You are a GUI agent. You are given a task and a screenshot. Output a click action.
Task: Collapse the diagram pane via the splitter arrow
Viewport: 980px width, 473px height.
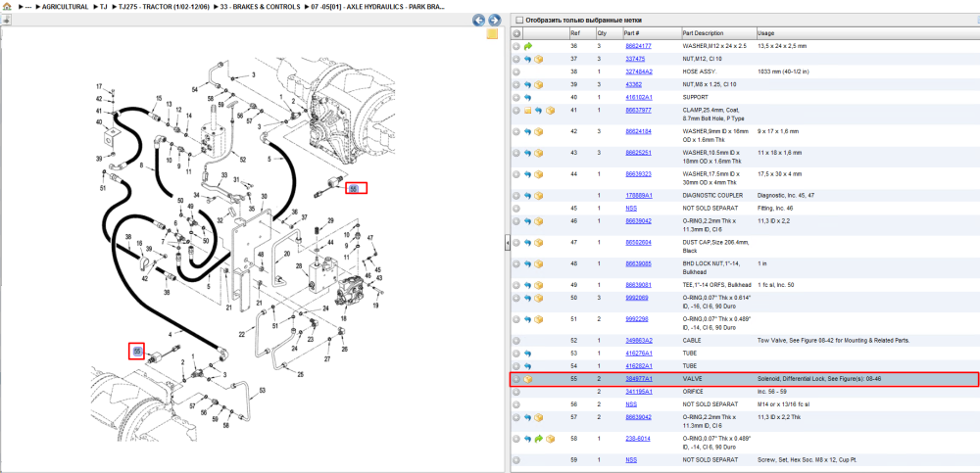[x=508, y=243]
